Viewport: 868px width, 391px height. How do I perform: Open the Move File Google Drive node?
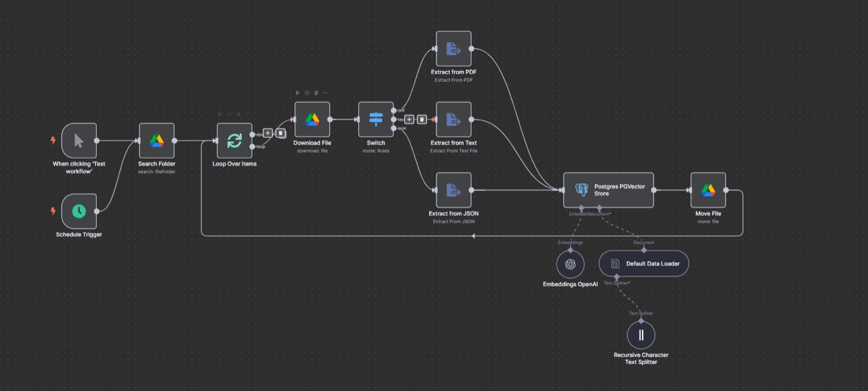(x=708, y=190)
